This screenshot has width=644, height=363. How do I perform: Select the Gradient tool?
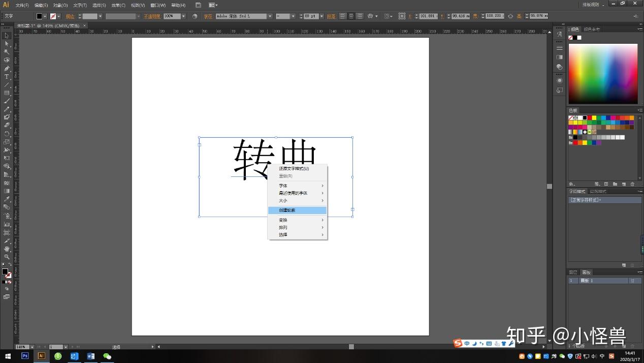[x=7, y=191]
